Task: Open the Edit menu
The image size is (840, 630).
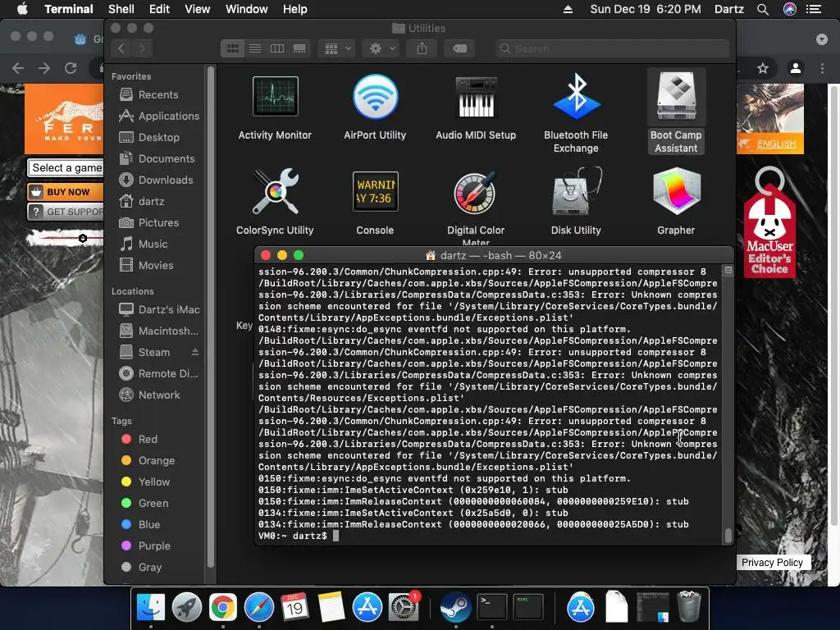Action: (x=159, y=9)
